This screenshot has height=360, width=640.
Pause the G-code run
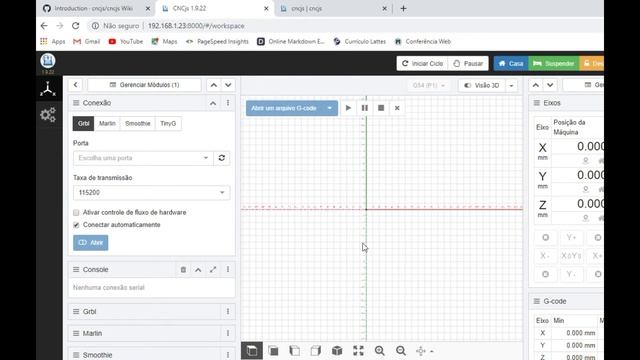click(x=364, y=108)
